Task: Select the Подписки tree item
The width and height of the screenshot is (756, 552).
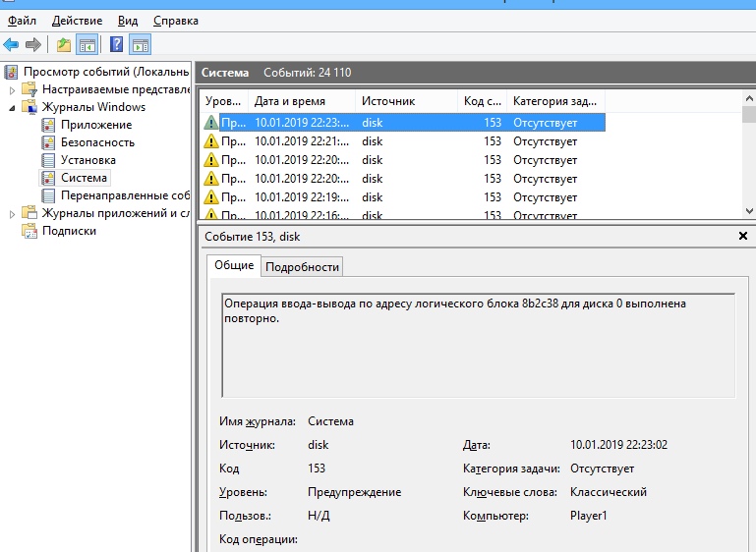Action: (x=69, y=231)
